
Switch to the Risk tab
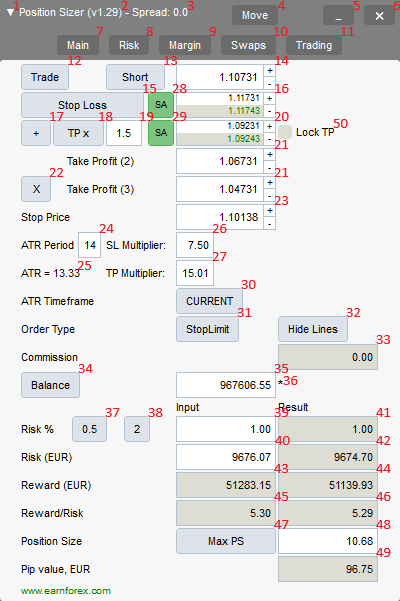[x=129, y=45]
